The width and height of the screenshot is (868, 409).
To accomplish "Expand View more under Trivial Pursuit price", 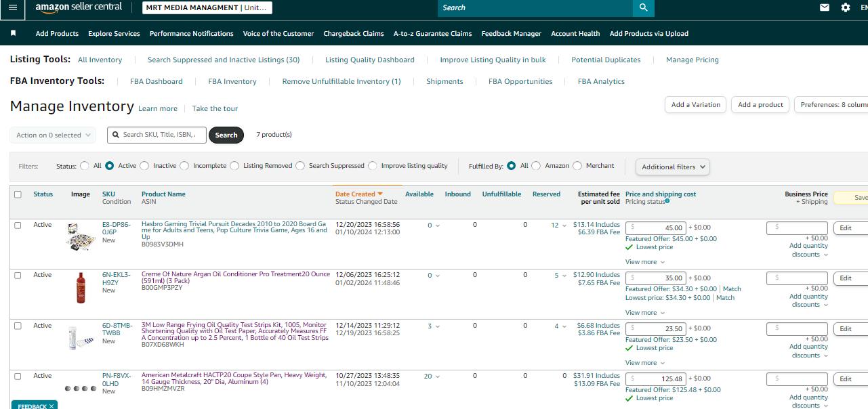I will click(x=645, y=262).
